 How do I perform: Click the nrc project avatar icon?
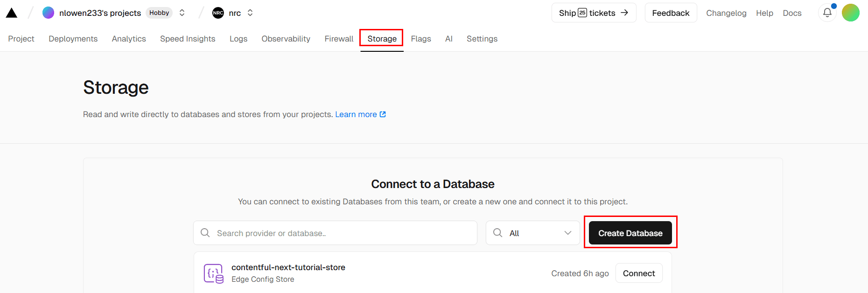coord(218,13)
